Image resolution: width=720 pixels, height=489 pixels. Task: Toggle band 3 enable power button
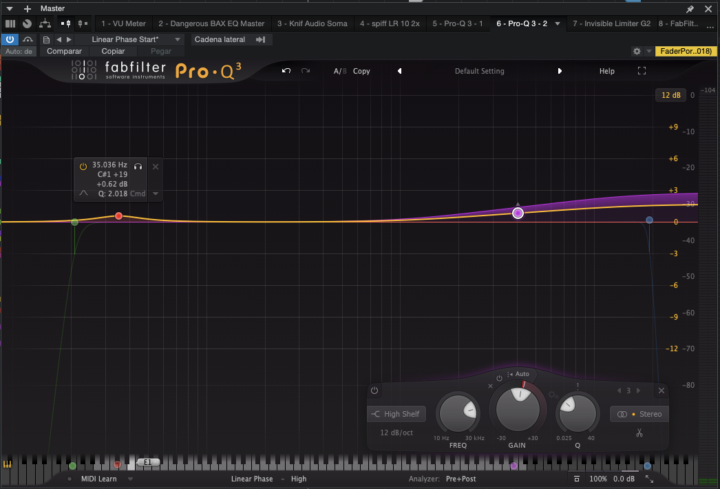[x=374, y=391]
